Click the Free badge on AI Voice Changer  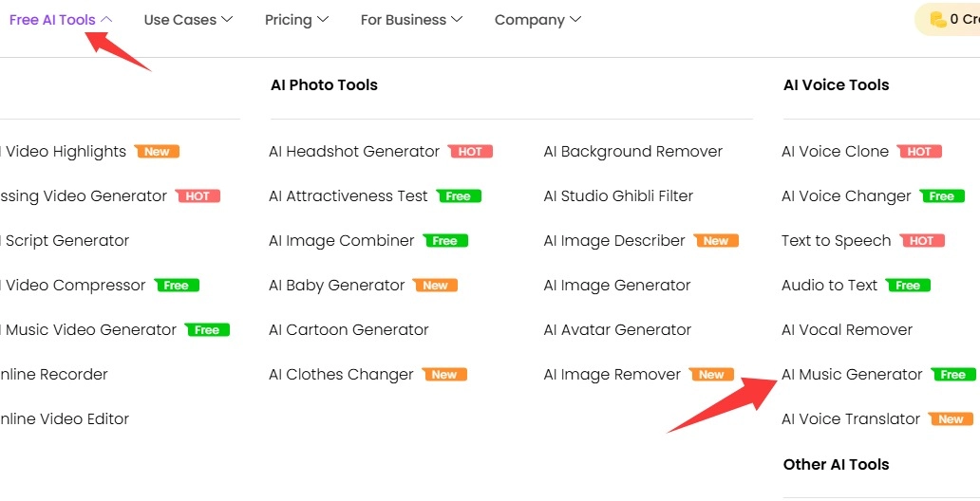pos(942,196)
